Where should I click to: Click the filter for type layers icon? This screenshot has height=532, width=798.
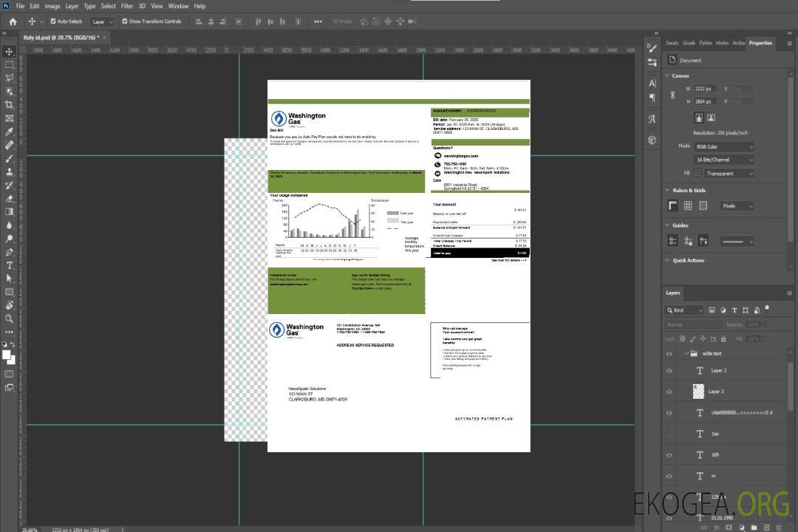point(734,310)
